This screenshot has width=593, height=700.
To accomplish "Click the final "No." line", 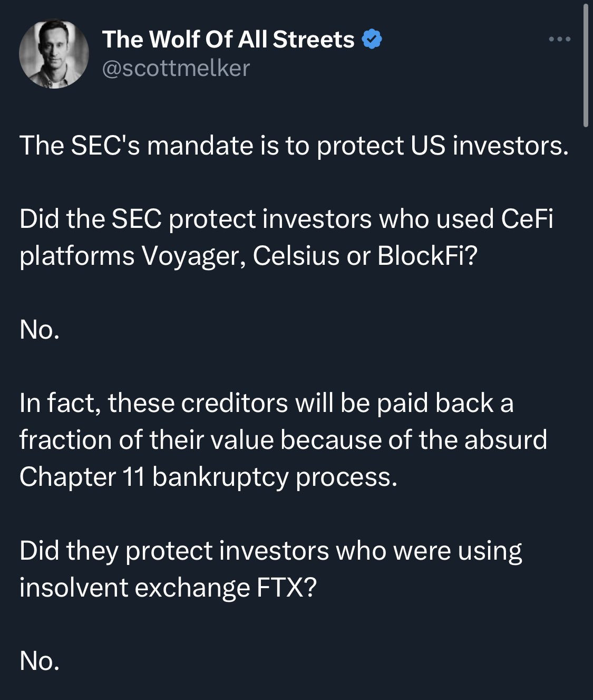I will click(40, 661).
